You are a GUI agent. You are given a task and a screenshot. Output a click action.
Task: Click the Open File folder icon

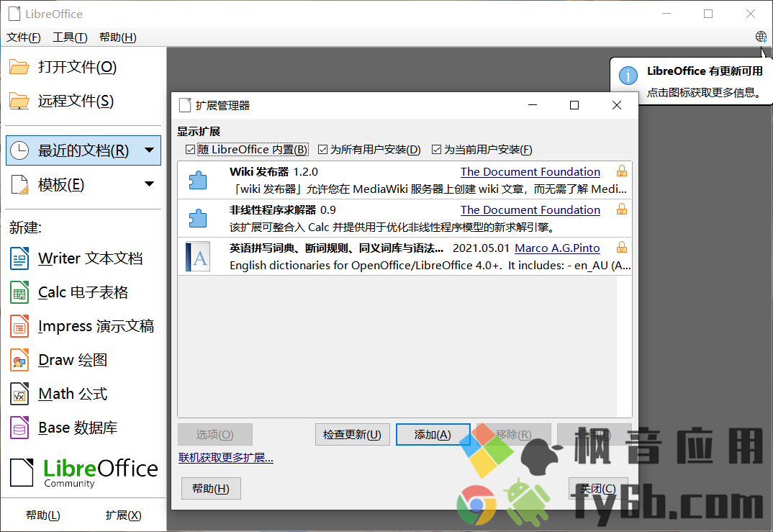(19, 67)
